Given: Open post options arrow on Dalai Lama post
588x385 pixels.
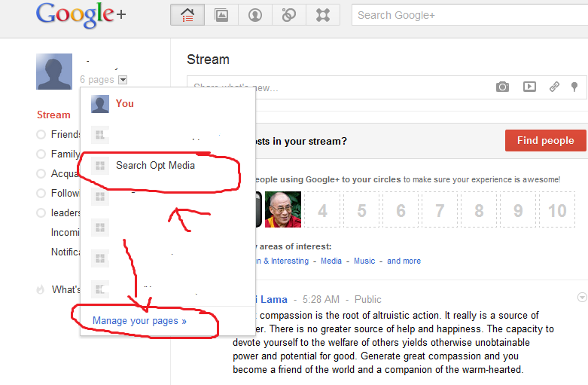Looking at the screenshot, I should (x=582, y=297).
